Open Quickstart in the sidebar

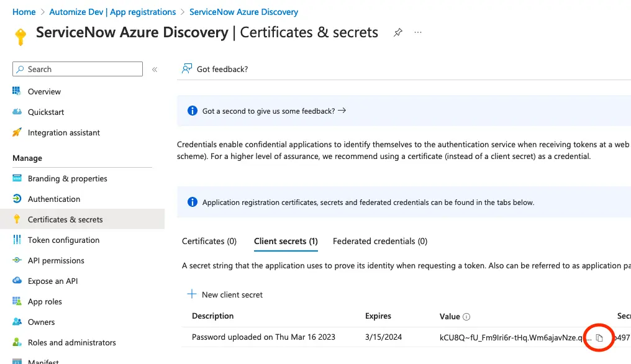coord(46,112)
